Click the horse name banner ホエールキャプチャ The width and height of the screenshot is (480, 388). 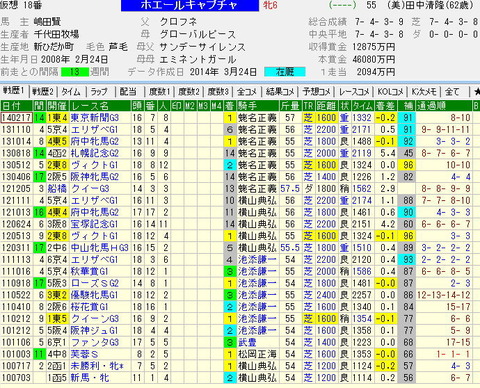190,5
